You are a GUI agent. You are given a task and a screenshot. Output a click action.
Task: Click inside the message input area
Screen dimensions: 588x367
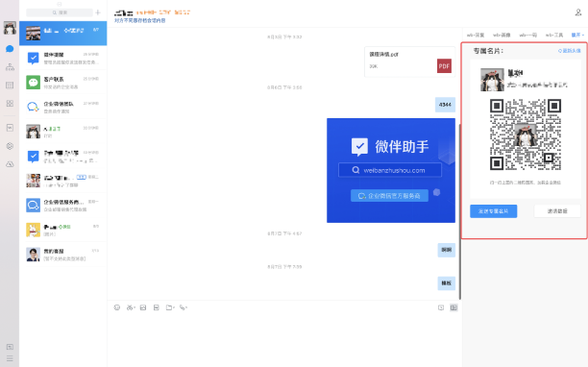point(284,339)
